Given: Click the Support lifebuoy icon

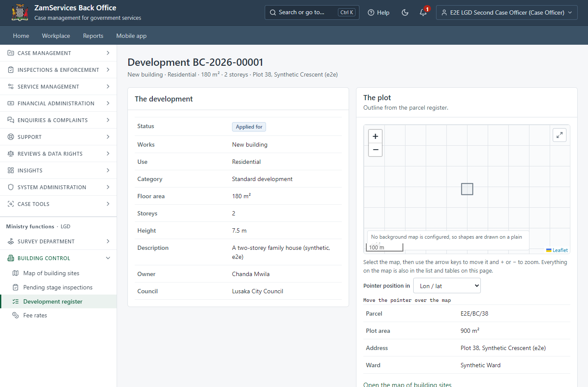Looking at the screenshot, I should click(x=11, y=137).
